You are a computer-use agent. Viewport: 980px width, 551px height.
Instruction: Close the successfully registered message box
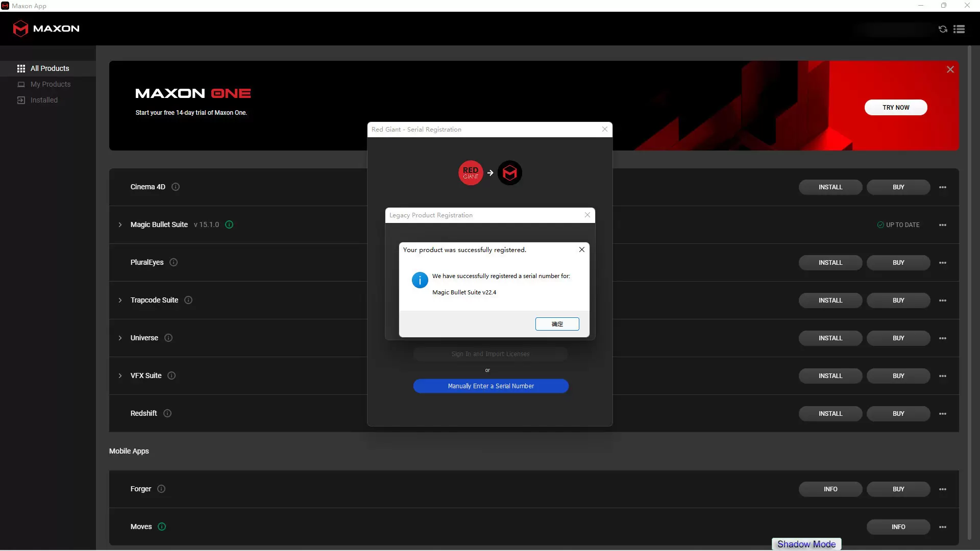581,249
